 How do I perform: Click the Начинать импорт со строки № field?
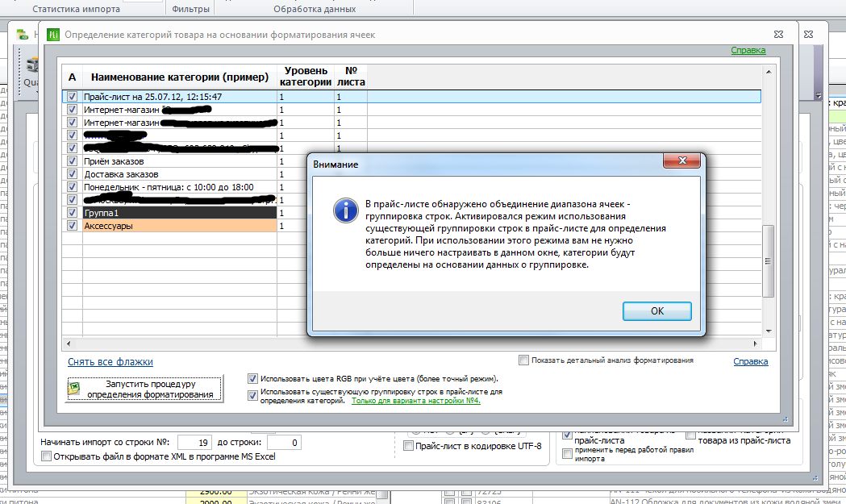point(194,443)
